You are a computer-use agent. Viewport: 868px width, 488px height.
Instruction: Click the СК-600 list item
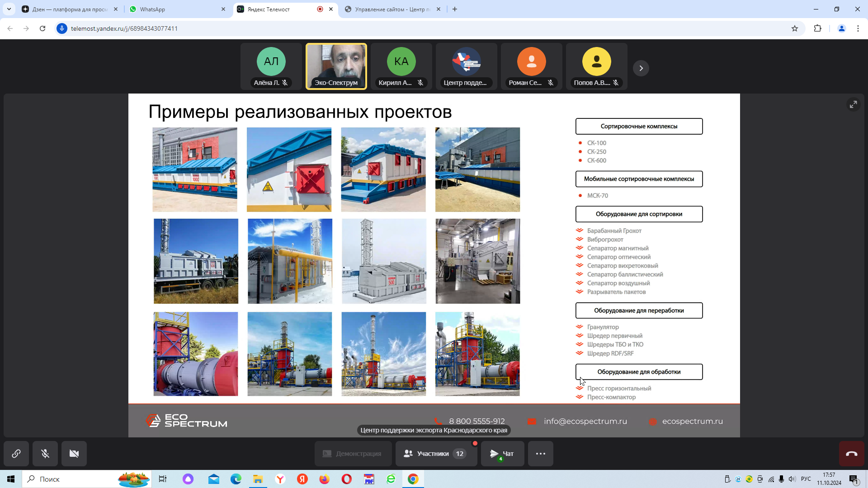[597, 160]
